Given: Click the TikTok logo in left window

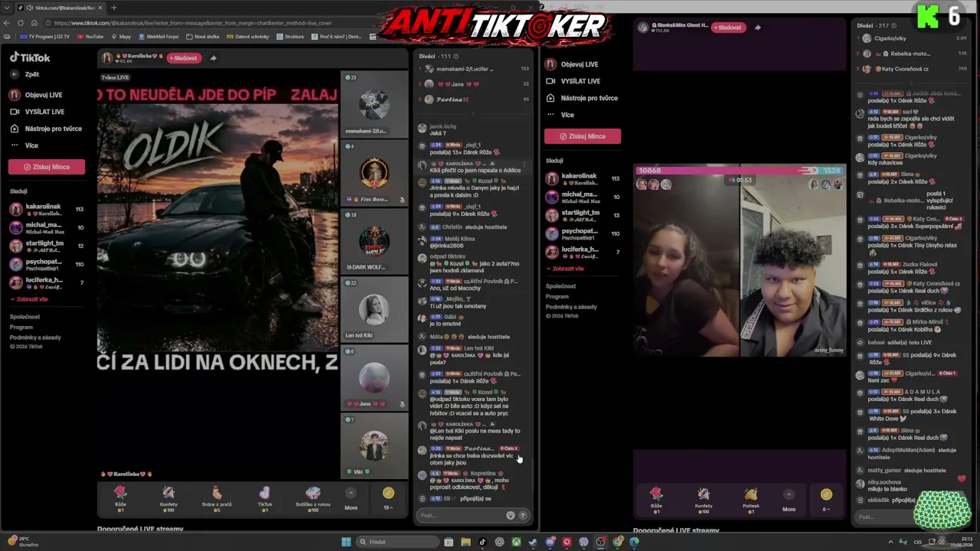Looking at the screenshot, I should [x=30, y=57].
